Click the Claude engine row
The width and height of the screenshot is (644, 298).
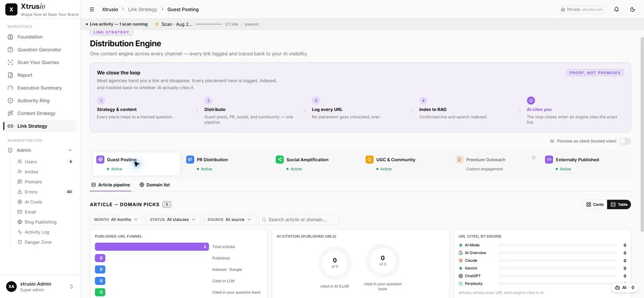(542, 261)
